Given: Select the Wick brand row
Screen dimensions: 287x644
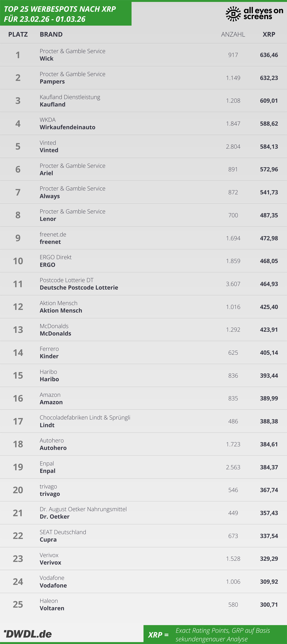Looking at the screenshot, I should click(x=143, y=55).
